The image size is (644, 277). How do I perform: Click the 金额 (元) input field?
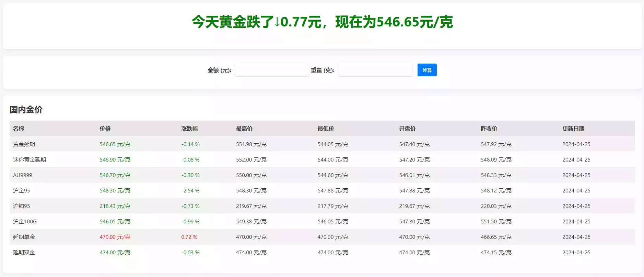272,70
